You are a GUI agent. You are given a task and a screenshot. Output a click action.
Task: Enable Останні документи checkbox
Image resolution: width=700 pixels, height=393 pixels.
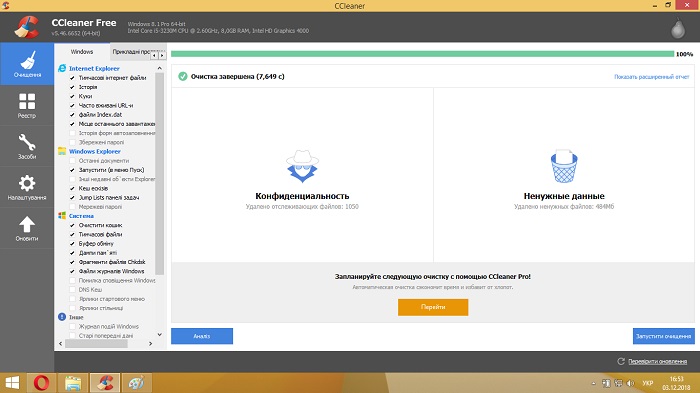coord(72,161)
